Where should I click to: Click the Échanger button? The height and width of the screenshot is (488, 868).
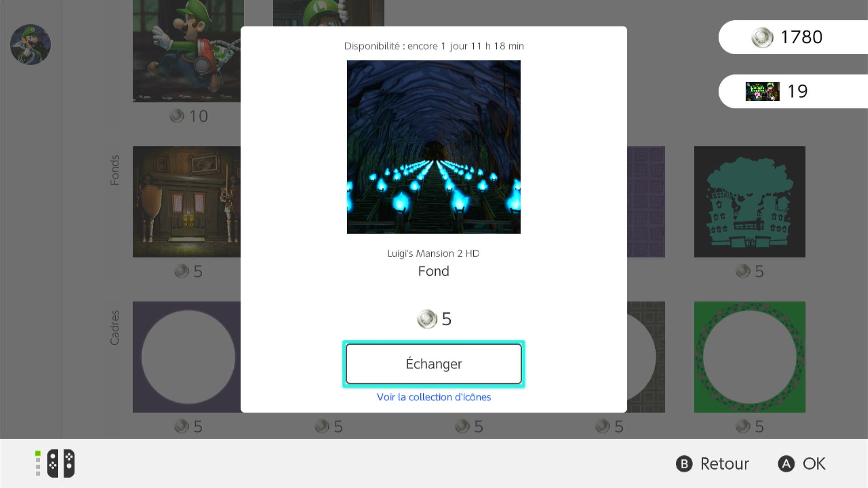coord(434,364)
